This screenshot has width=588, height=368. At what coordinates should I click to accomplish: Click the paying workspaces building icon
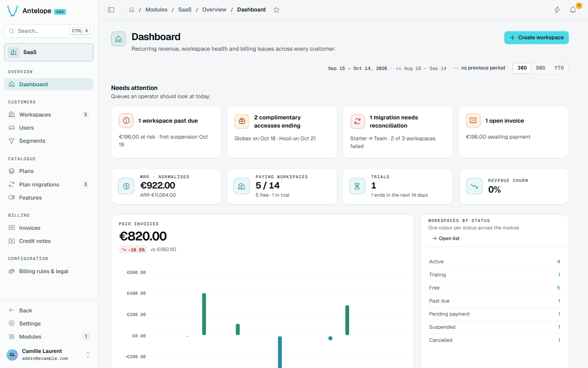(242, 186)
